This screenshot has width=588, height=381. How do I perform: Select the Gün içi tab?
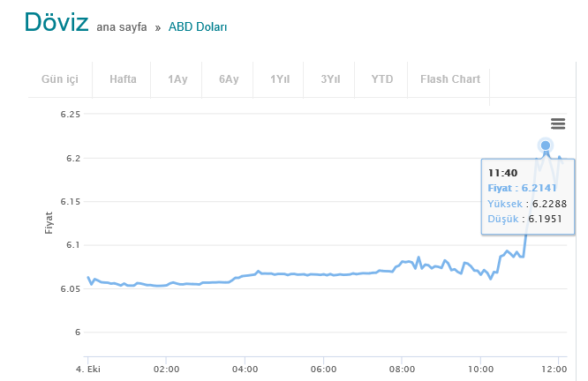[60, 79]
